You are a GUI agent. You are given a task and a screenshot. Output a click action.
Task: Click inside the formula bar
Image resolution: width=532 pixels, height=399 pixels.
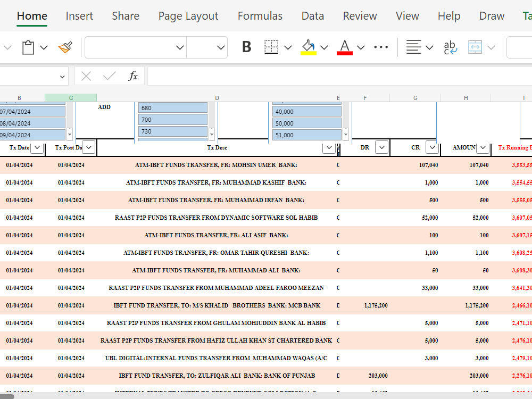click(339, 76)
